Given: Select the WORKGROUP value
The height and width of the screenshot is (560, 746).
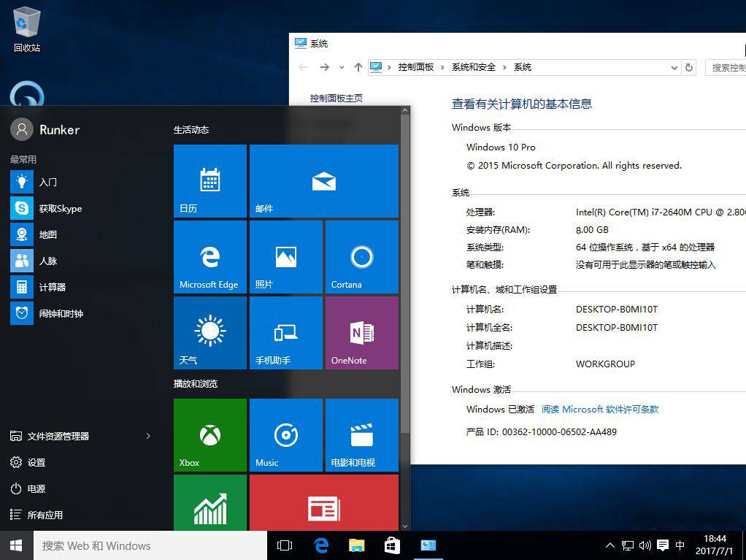Looking at the screenshot, I should [605, 364].
